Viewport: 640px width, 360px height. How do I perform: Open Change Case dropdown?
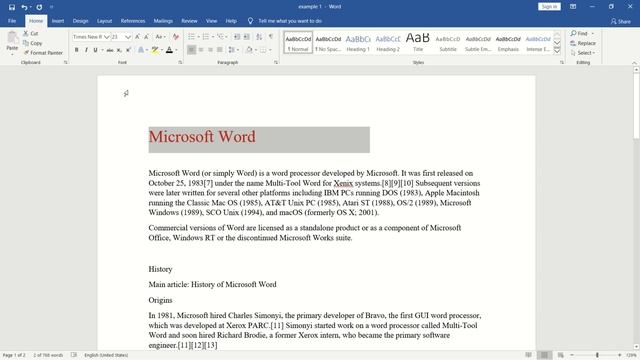click(x=160, y=37)
